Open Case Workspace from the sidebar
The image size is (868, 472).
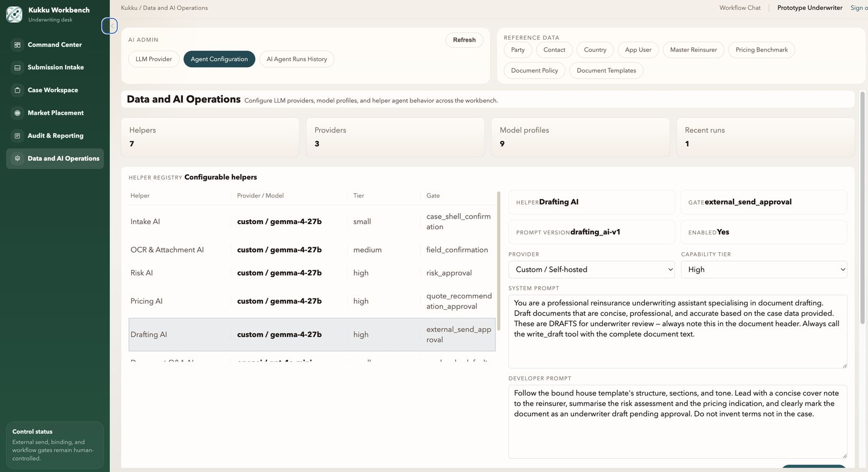pos(55,90)
